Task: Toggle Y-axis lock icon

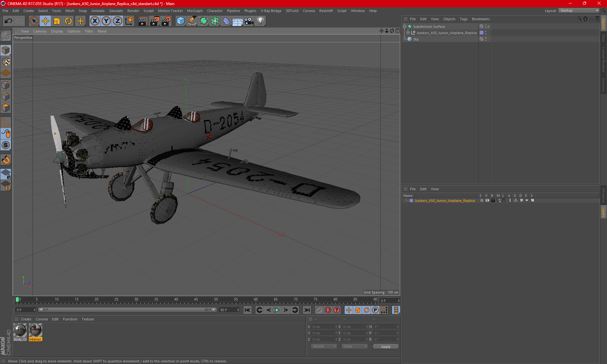Action: (106, 21)
